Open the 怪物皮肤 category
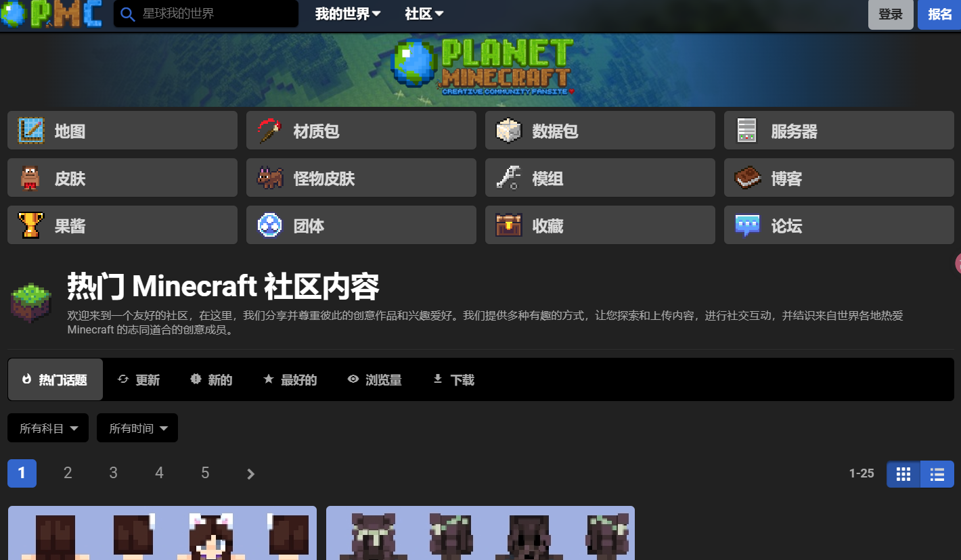The width and height of the screenshot is (961, 560). coord(361,178)
